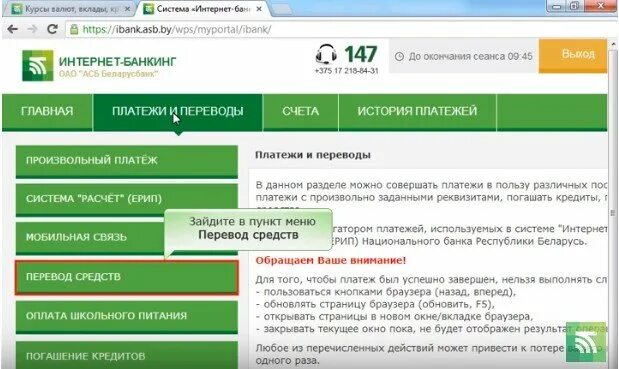
Task: Click the ИНТЕРНЕТ-БАНКИНГ header title
Action: 117,62
